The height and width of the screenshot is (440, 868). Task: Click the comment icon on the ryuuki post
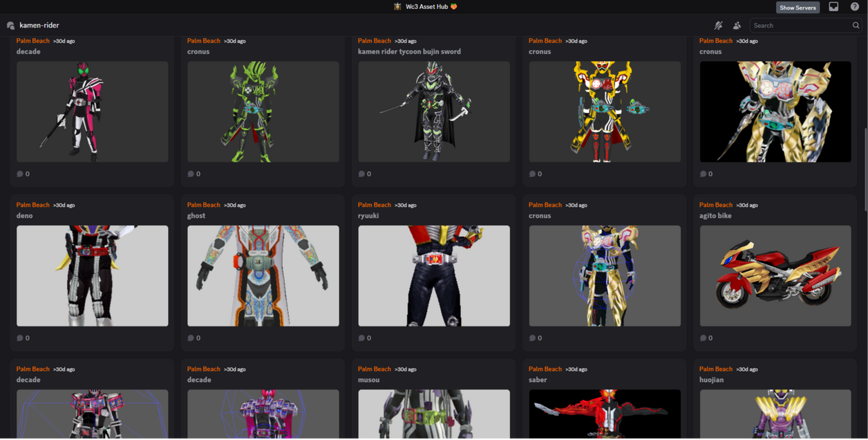coord(361,338)
